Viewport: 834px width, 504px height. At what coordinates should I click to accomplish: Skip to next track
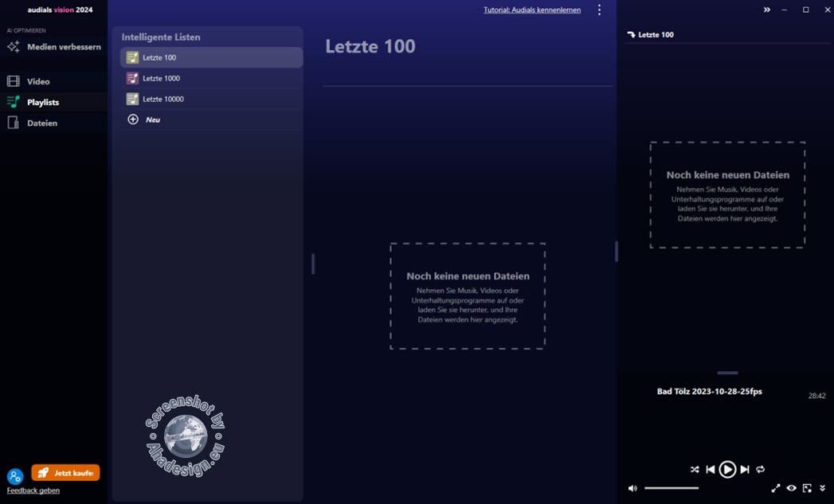pos(745,470)
